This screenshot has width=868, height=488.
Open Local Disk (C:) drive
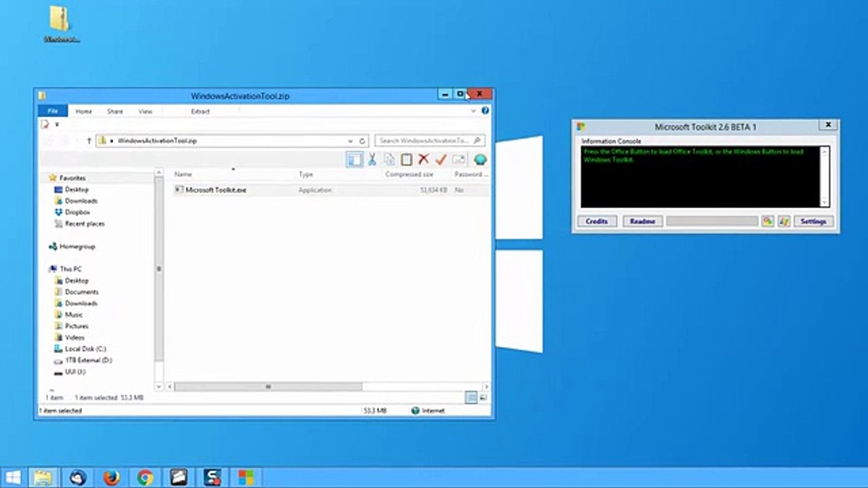pyautogui.click(x=85, y=349)
